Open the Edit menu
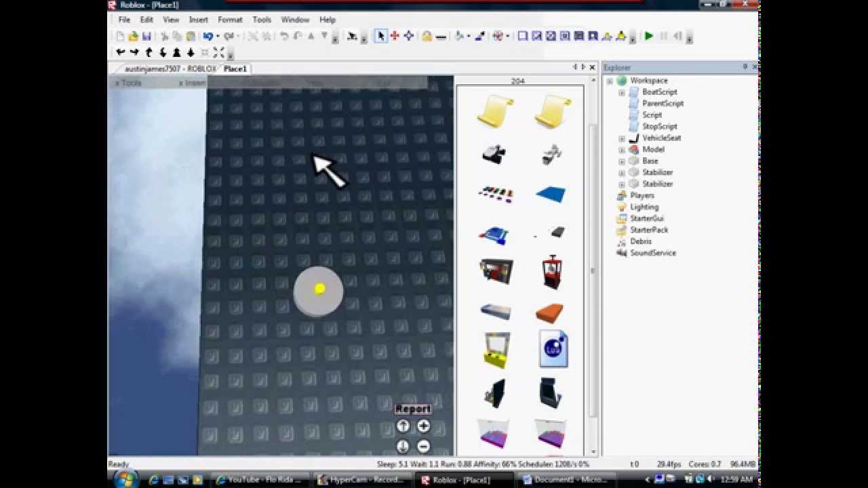 coord(146,20)
